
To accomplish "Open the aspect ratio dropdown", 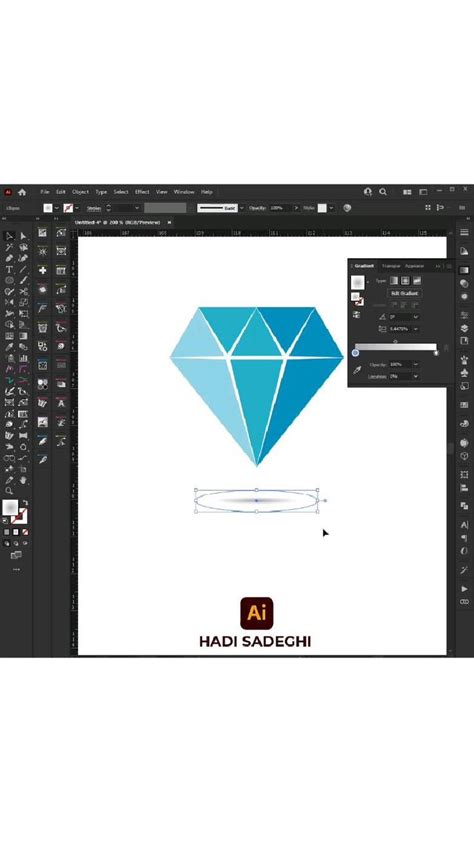I will pos(415,329).
